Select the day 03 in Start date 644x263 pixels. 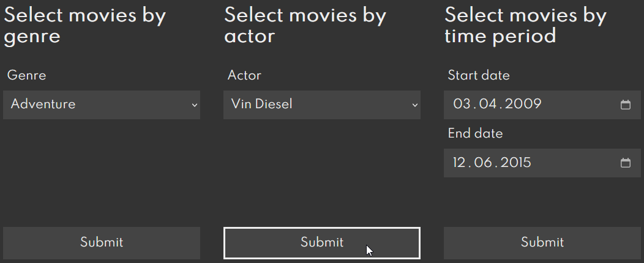click(x=461, y=104)
